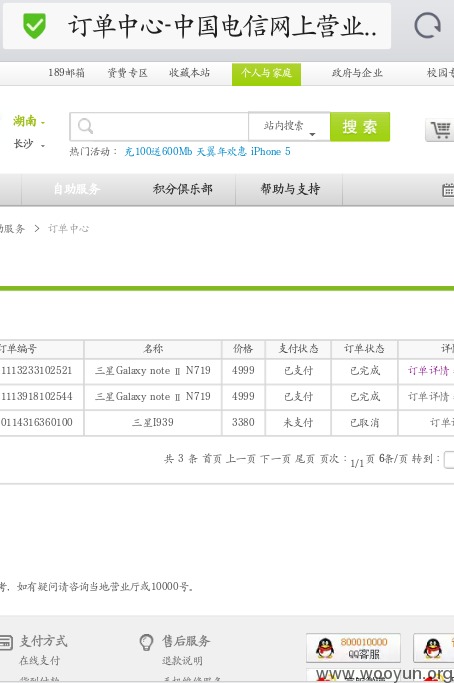Image resolution: width=454 pixels, height=683 pixels.
Task: Go to 首页 in pagination
Action: coord(212,459)
